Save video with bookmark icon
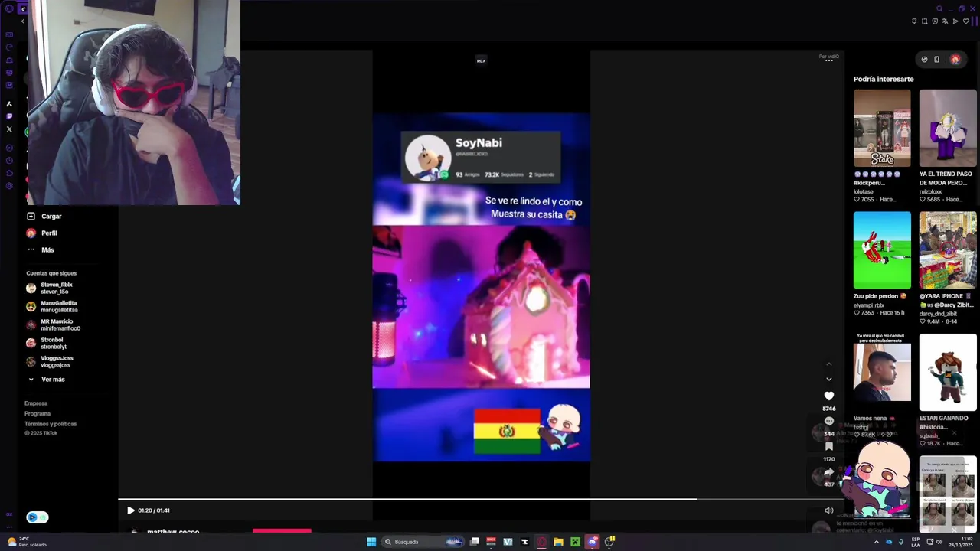Screen dimensions: 980x551 point(829,447)
